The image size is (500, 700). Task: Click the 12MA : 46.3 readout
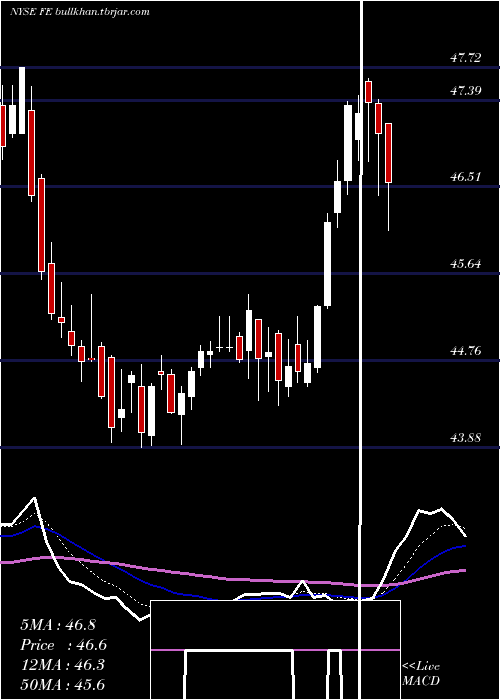point(62,665)
